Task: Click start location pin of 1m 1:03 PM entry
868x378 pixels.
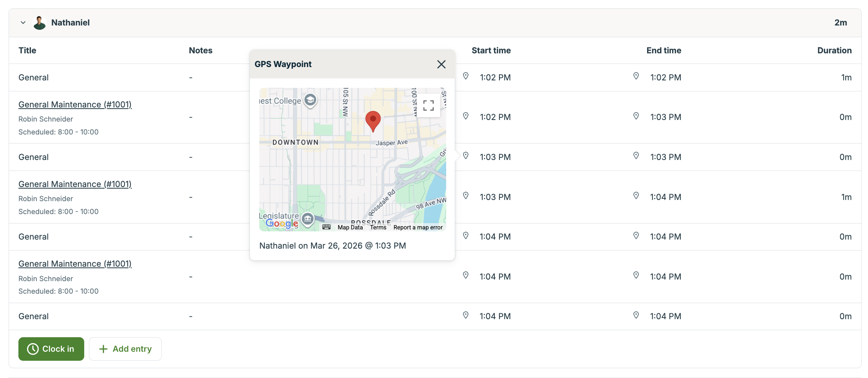Action: click(x=466, y=196)
